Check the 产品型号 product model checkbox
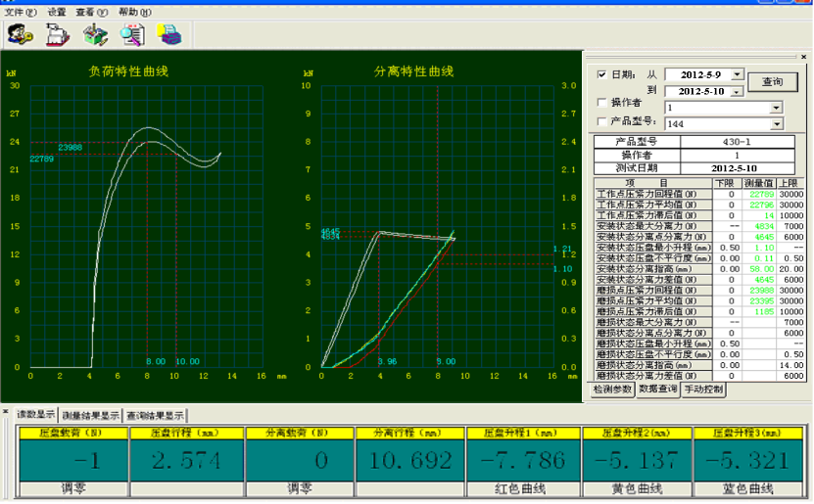 tap(602, 121)
